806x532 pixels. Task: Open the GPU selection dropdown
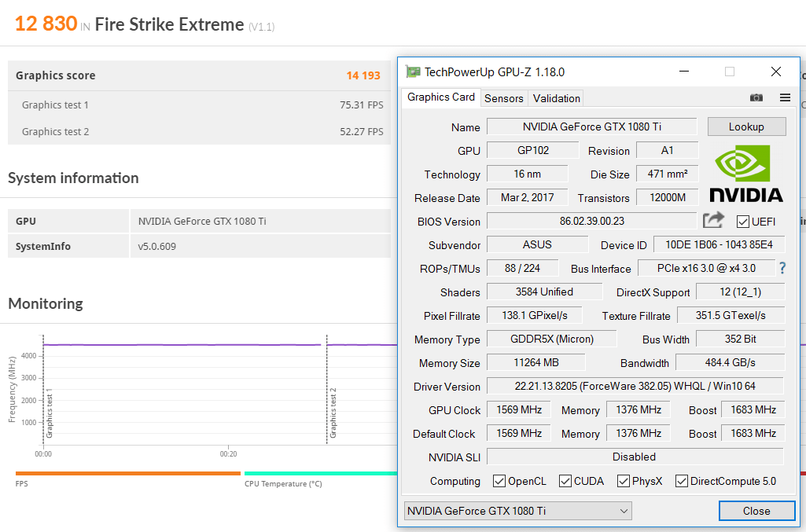tap(517, 511)
